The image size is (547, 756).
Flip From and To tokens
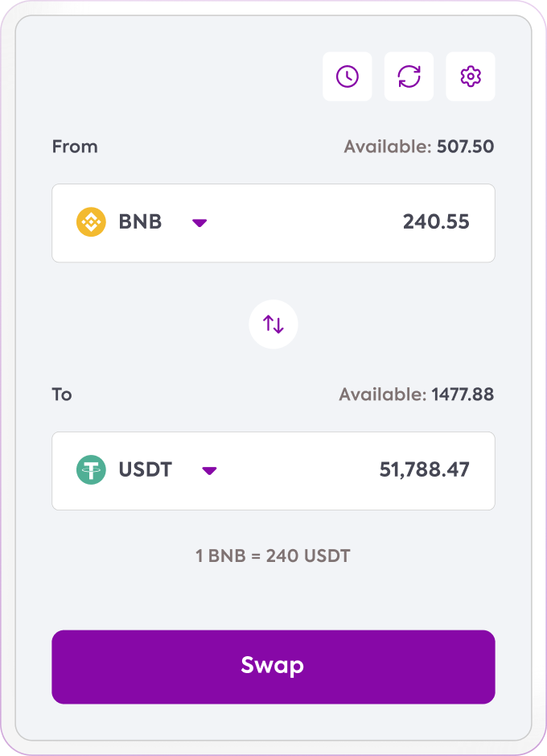click(x=273, y=324)
